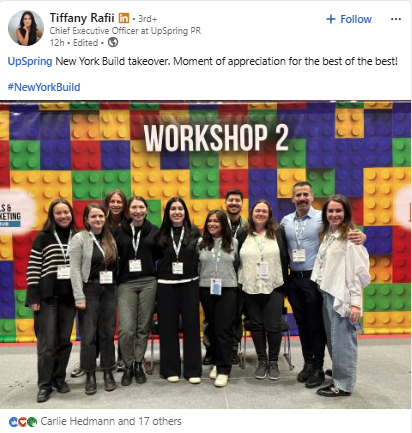This screenshot has width=412, height=433.
Task: Open the UpSpring company mention link
Action: pos(30,61)
